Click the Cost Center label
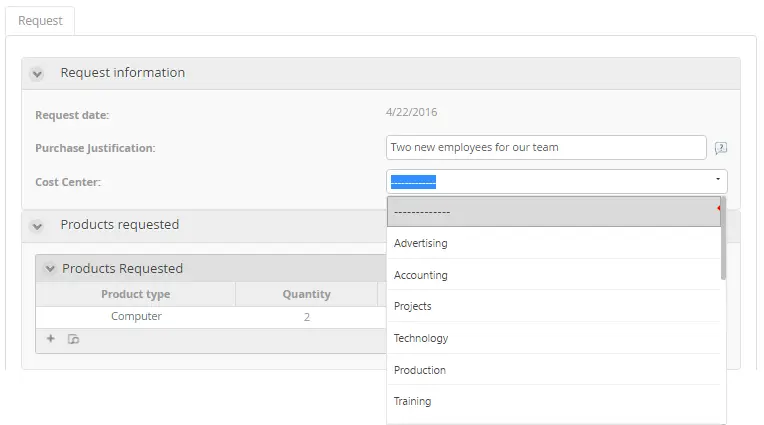Screen dimensions: 764x425 [68, 182]
